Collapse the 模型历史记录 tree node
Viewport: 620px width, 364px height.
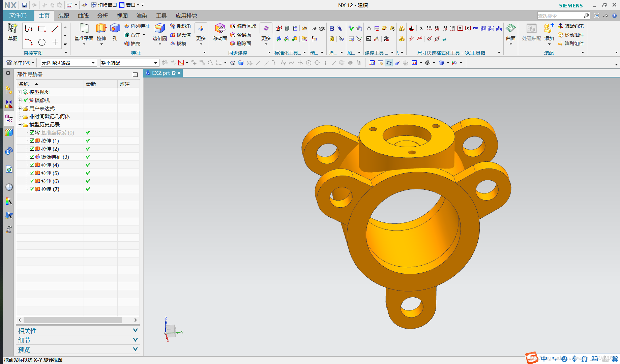(x=20, y=125)
